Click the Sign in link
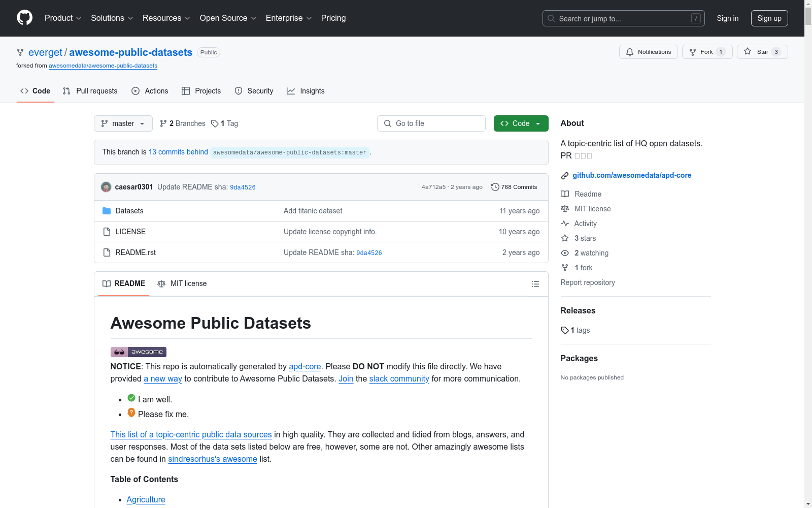Screen dimensions: 812x508 coord(727,18)
